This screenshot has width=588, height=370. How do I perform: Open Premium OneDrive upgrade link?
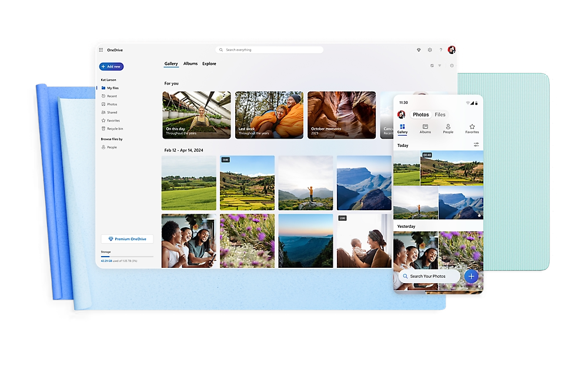[x=126, y=238]
